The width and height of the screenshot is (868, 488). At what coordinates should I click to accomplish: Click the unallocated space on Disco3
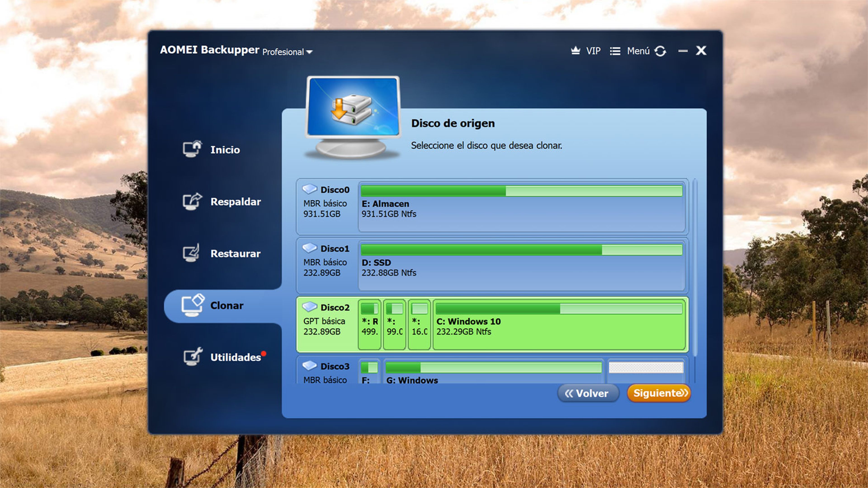click(646, 371)
